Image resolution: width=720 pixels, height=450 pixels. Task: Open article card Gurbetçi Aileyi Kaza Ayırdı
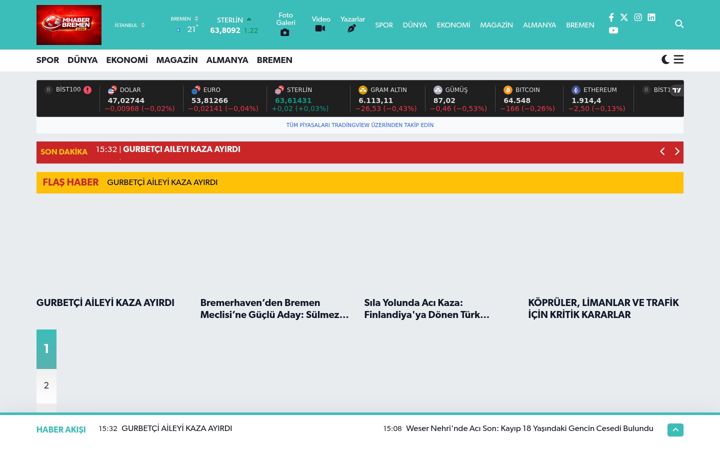tap(105, 303)
